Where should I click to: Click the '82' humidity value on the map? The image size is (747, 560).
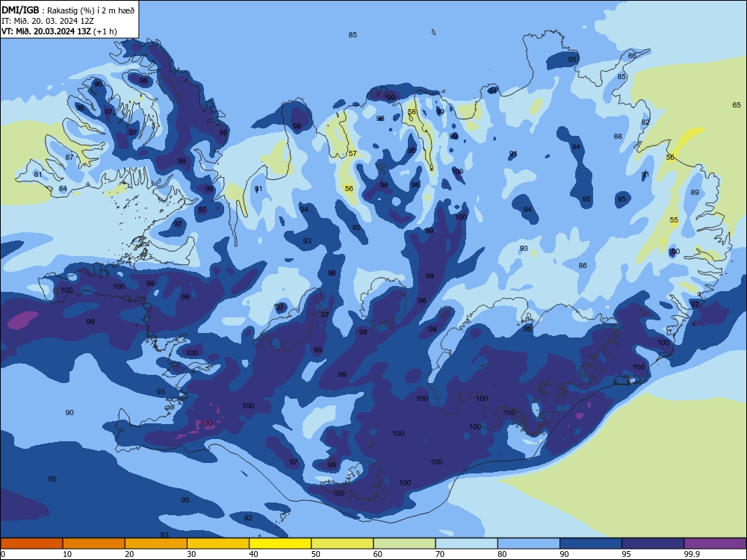coord(645,122)
